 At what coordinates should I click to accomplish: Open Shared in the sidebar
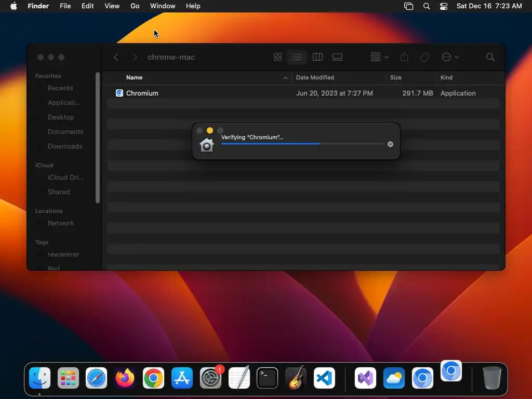click(x=59, y=192)
